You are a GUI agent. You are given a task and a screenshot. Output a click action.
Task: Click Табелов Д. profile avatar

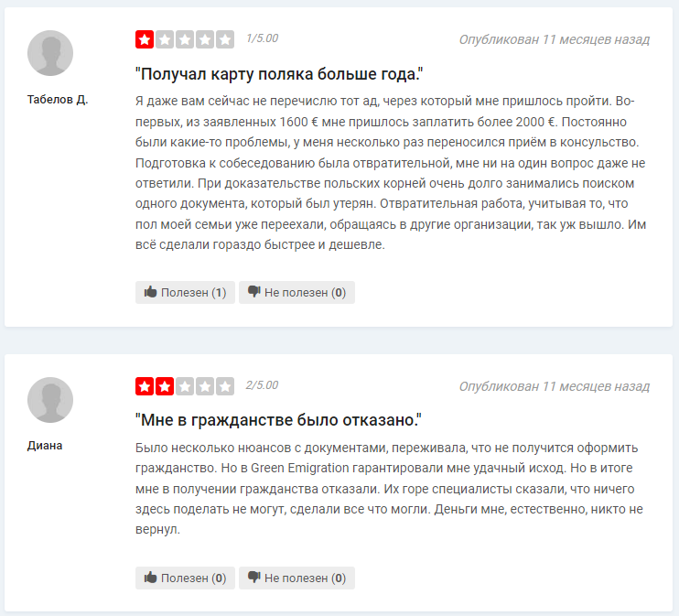pos(50,53)
